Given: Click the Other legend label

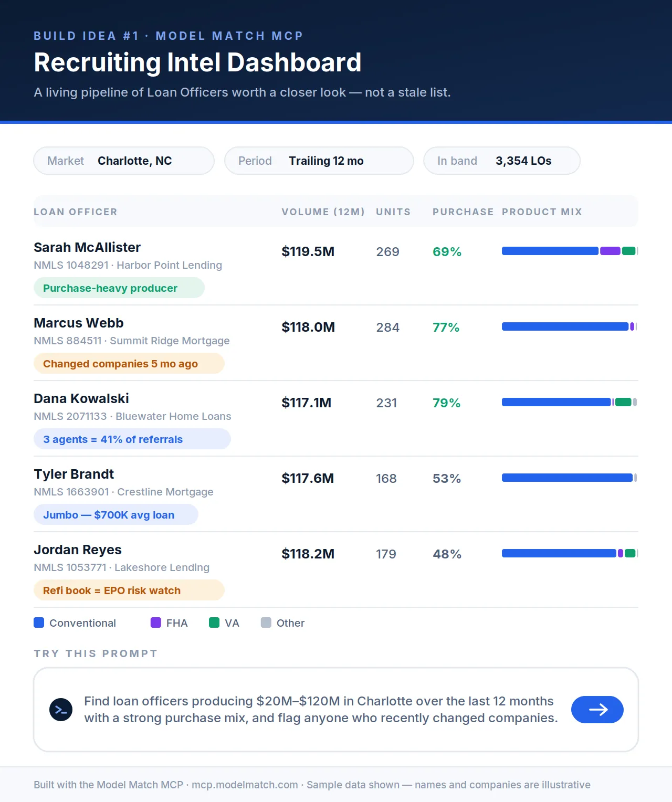Looking at the screenshot, I should tap(290, 623).
